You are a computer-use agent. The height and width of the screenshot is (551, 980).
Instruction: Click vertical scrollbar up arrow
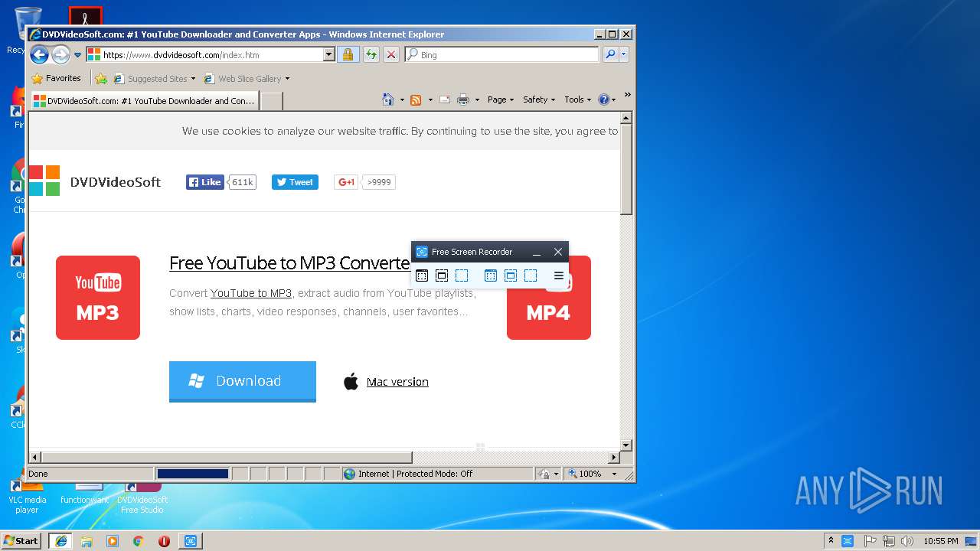click(x=626, y=118)
